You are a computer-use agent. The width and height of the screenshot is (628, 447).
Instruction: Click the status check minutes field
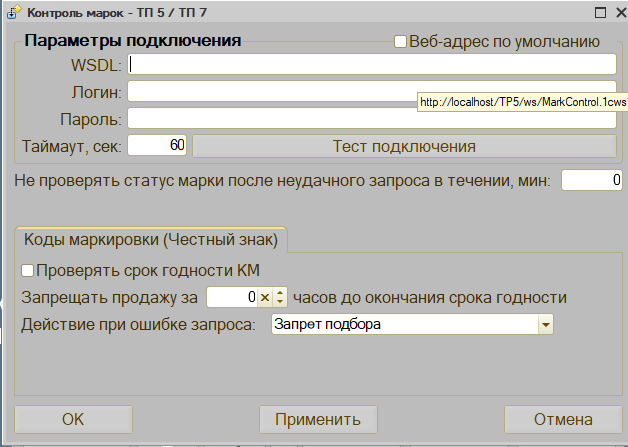click(x=591, y=181)
